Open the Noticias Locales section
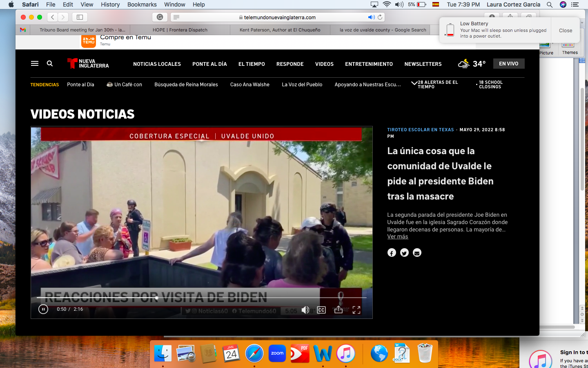The height and width of the screenshot is (368, 588). (x=157, y=64)
